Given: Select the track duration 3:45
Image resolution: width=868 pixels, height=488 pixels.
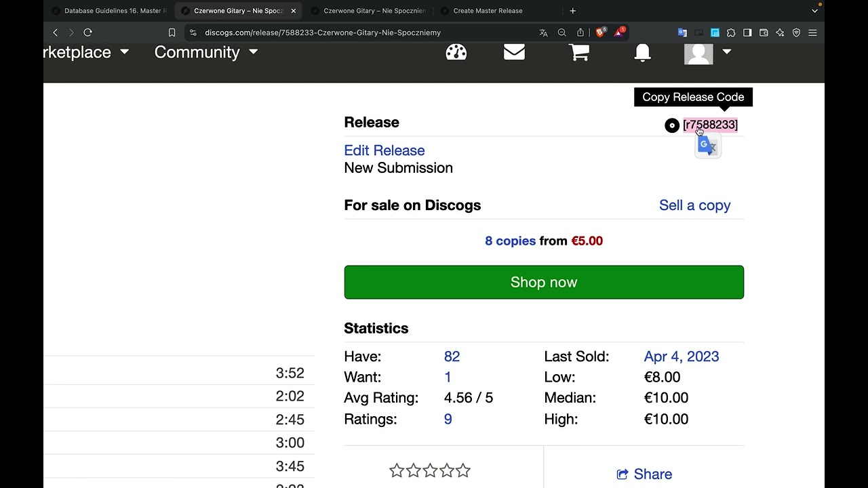Looking at the screenshot, I should point(290,466).
